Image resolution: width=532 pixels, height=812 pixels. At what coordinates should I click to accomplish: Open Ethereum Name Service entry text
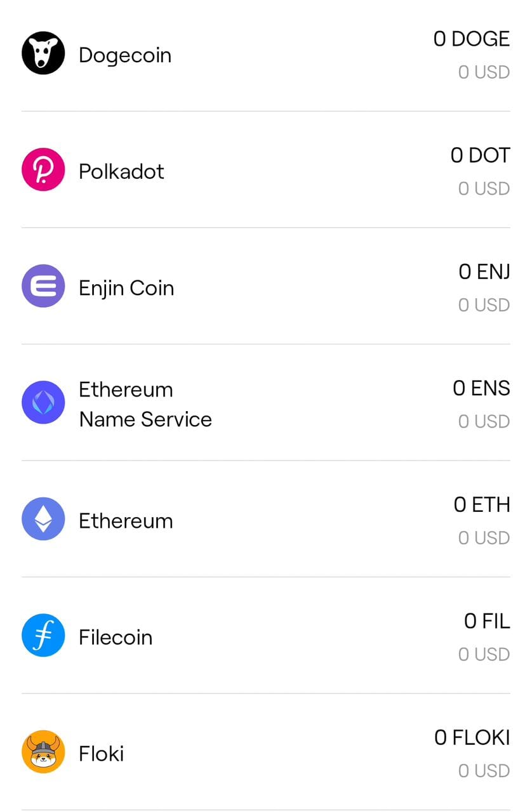(x=145, y=404)
